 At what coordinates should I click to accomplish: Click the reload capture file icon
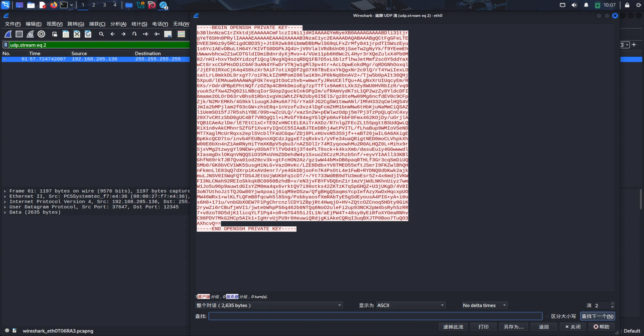(x=88, y=34)
